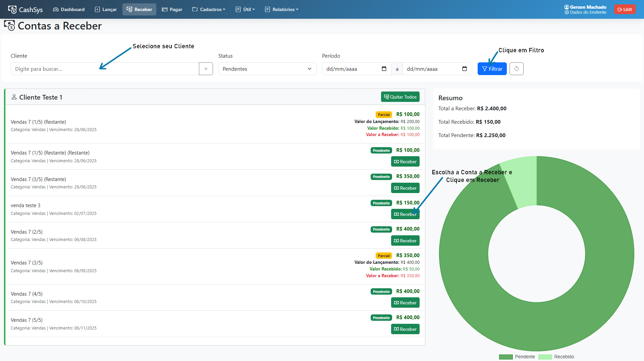This screenshot has width=644, height=361.
Task: Expand the Útil dropdown menu
Action: tap(245, 9)
